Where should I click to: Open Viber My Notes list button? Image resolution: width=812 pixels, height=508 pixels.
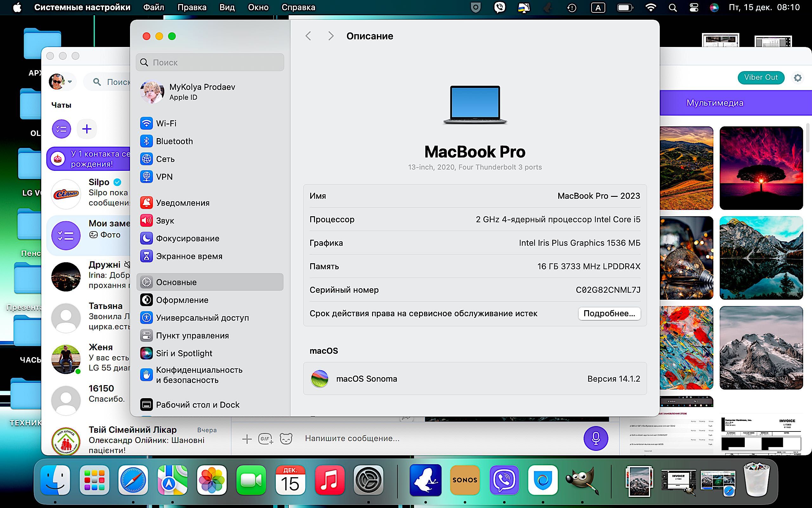(62, 129)
